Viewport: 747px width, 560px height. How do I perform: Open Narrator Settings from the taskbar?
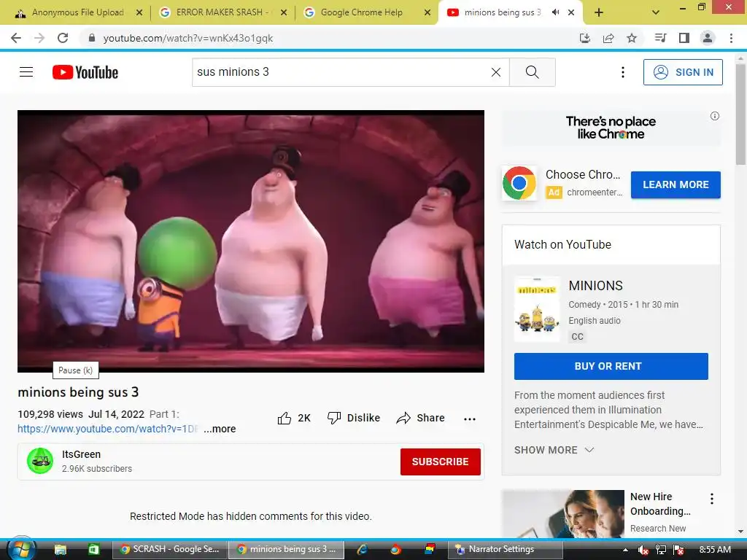(505, 549)
